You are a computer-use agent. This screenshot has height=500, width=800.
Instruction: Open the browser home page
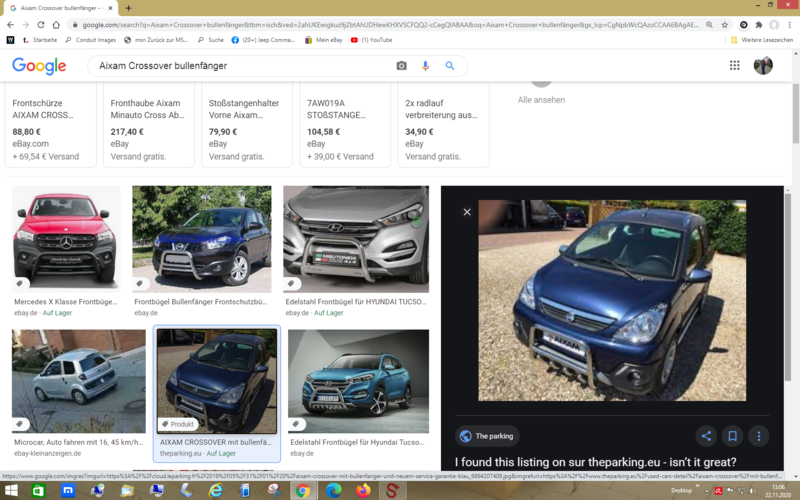(56, 24)
